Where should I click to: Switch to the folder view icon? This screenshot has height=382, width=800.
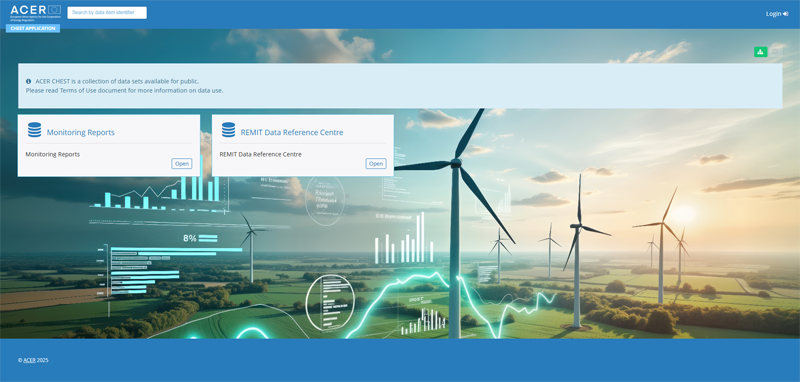(x=775, y=52)
